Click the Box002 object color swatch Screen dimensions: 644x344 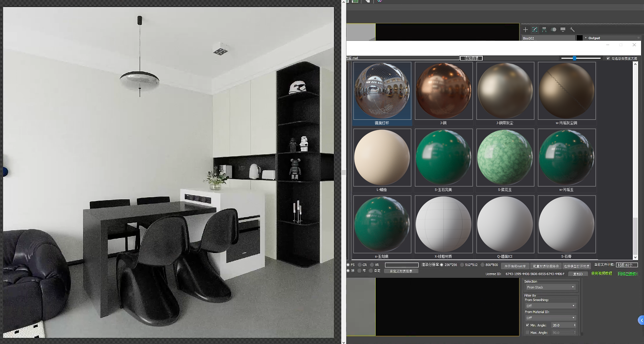coord(579,38)
